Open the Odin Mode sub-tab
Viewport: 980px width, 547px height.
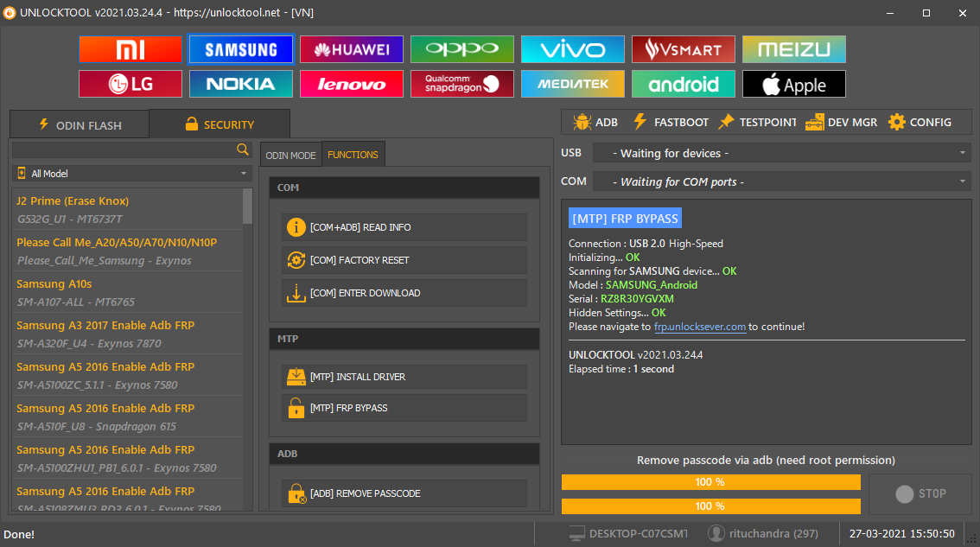pyautogui.click(x=290, y=155)
